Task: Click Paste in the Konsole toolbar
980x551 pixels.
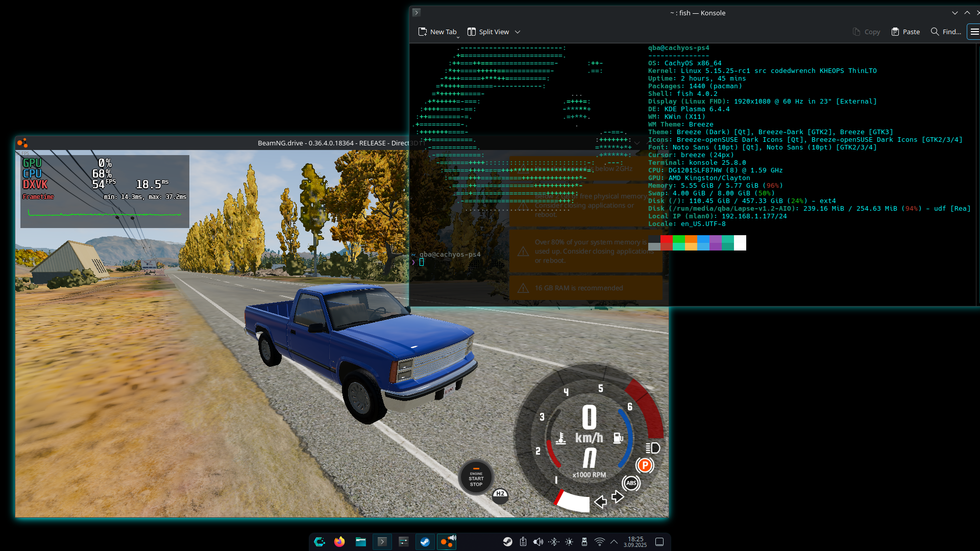Action: point(905,32)
